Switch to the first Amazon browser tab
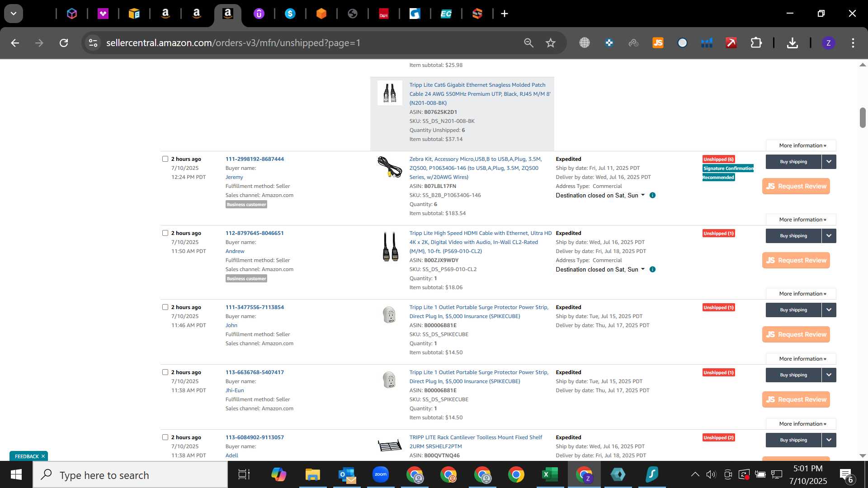This screenshot has width=868, height=488. 165,14
